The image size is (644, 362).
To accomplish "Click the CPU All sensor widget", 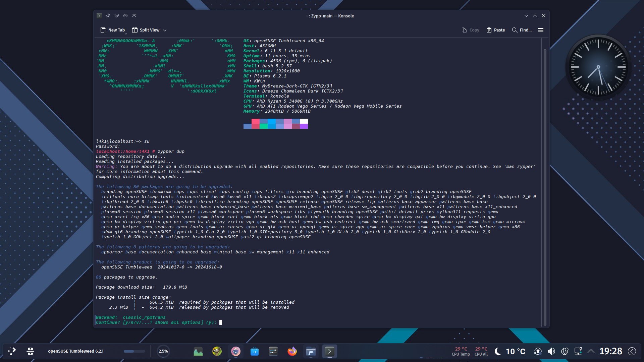I will pyautogui.click(x=481, y=351).
